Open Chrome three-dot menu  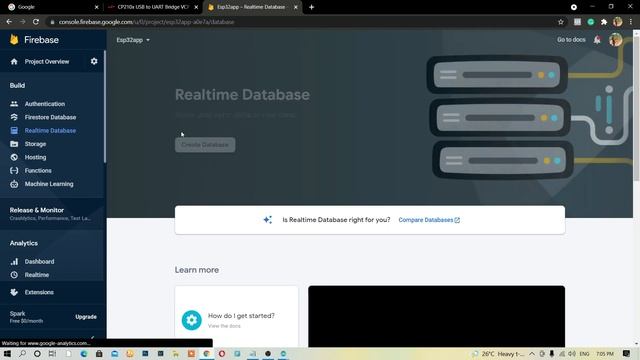pyautogui.click(x=631, y=22)
